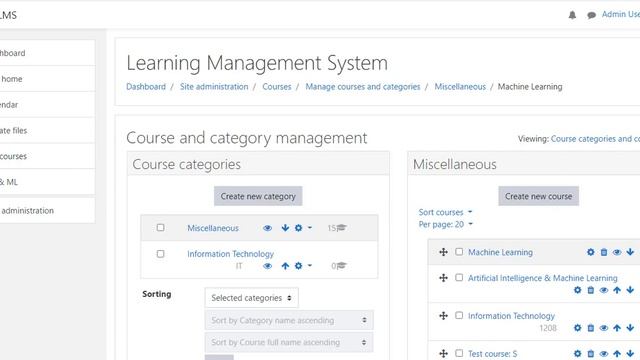
Task: Open Sort by Category name ascending dropdown
Action: 289,320
